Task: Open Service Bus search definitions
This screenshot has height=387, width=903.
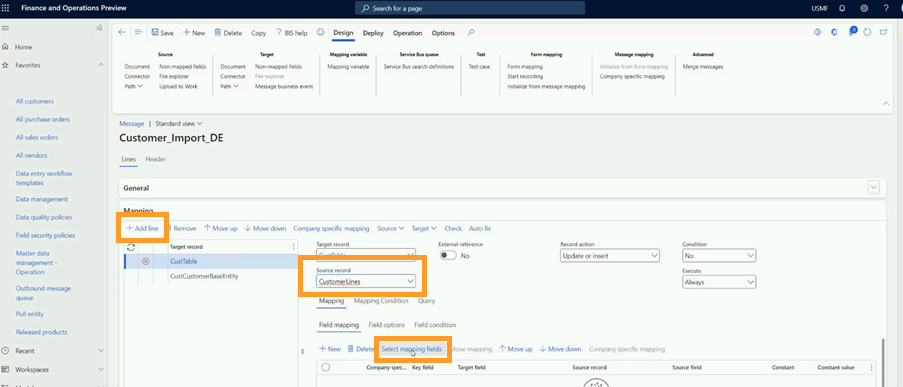Action: (419, 67)
